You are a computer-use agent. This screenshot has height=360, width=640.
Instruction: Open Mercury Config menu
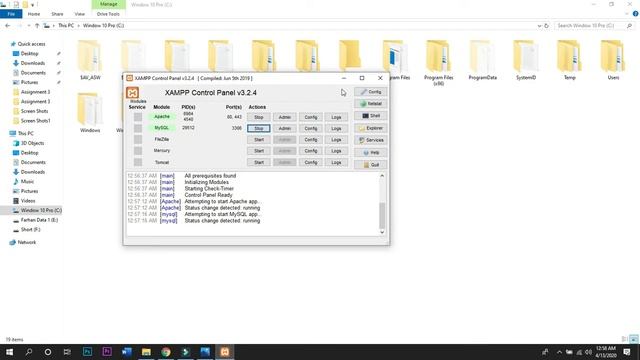pos(311,151)
